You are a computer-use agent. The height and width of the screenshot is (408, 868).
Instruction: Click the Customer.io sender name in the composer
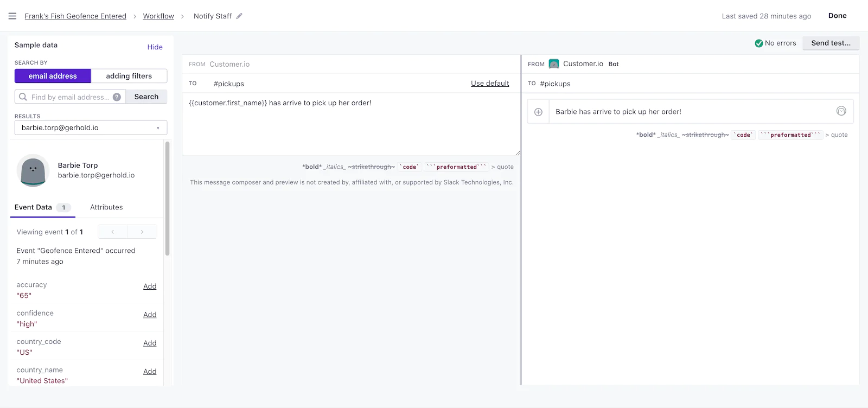229,64
